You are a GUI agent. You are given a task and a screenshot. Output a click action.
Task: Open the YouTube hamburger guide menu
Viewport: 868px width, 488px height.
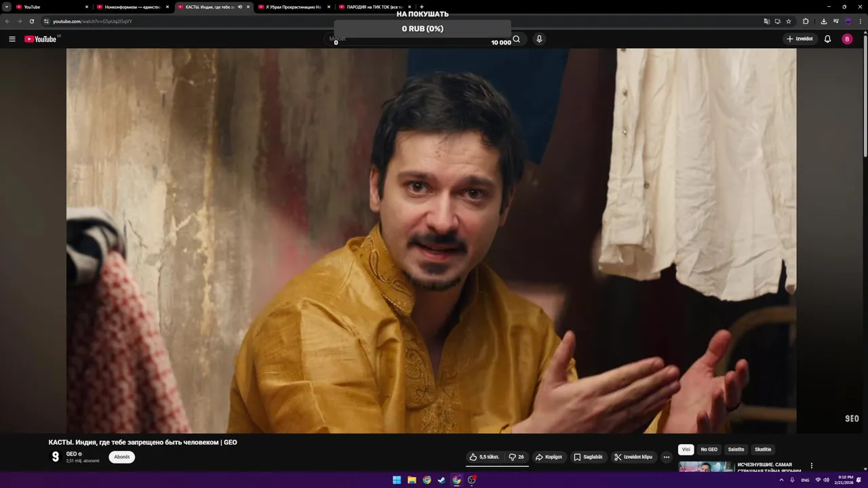click(x=12, y=39)
